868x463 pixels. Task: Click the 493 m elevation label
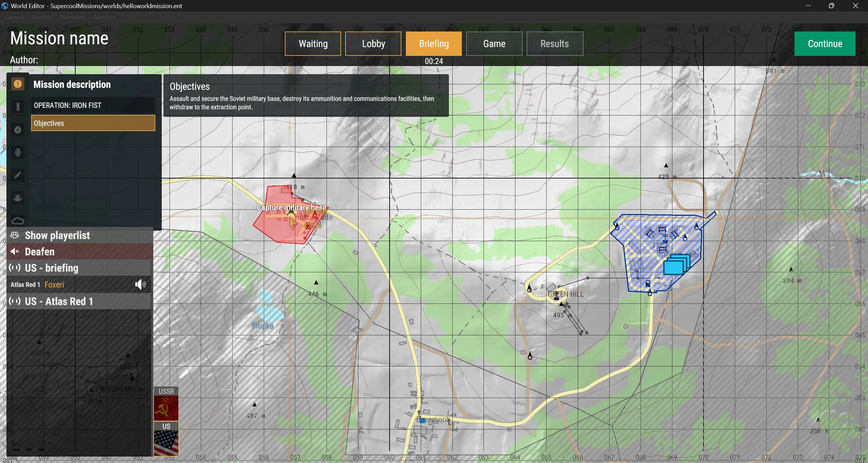tap(563, 315)
